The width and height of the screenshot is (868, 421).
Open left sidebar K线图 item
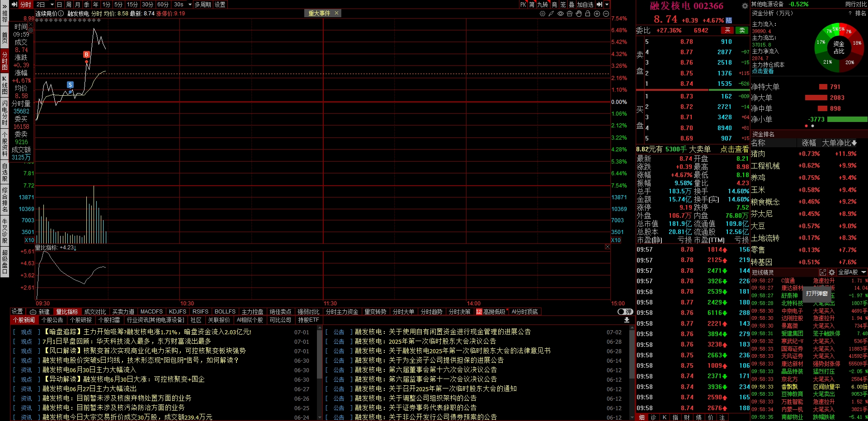click(5, 85)
